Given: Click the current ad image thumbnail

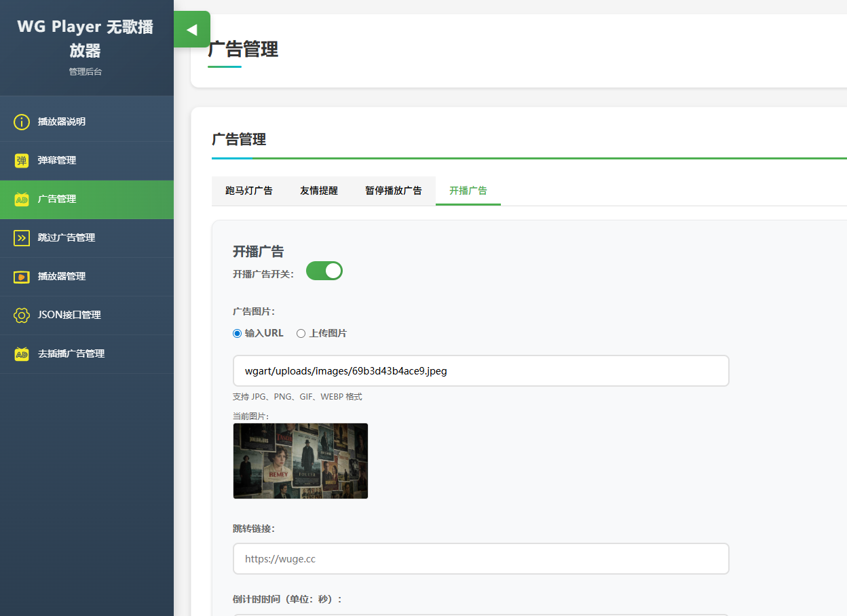Looking at the screenshot, I should pyautogui.click(x=301, y=461).
